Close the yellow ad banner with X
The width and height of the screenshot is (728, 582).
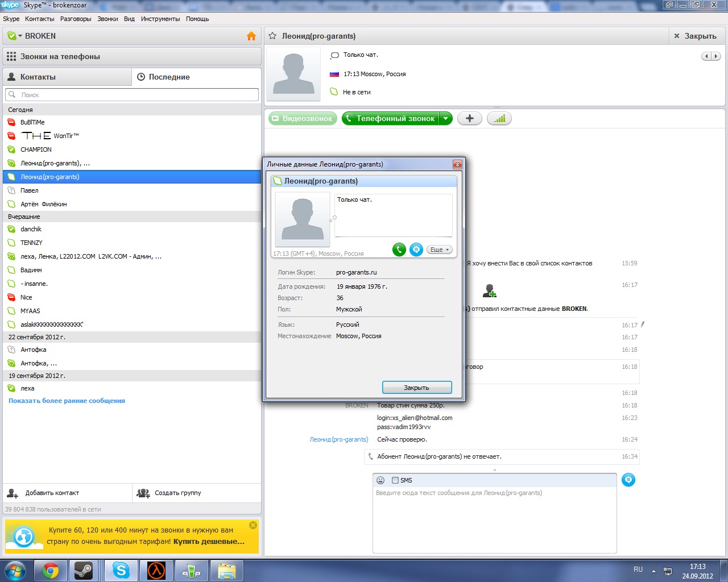coord(253,525)
